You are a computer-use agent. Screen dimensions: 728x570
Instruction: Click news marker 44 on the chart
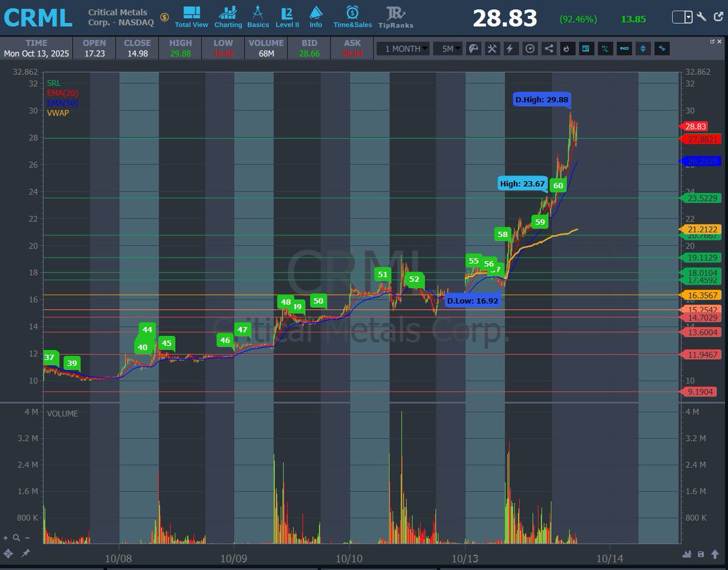pos(147,329)
